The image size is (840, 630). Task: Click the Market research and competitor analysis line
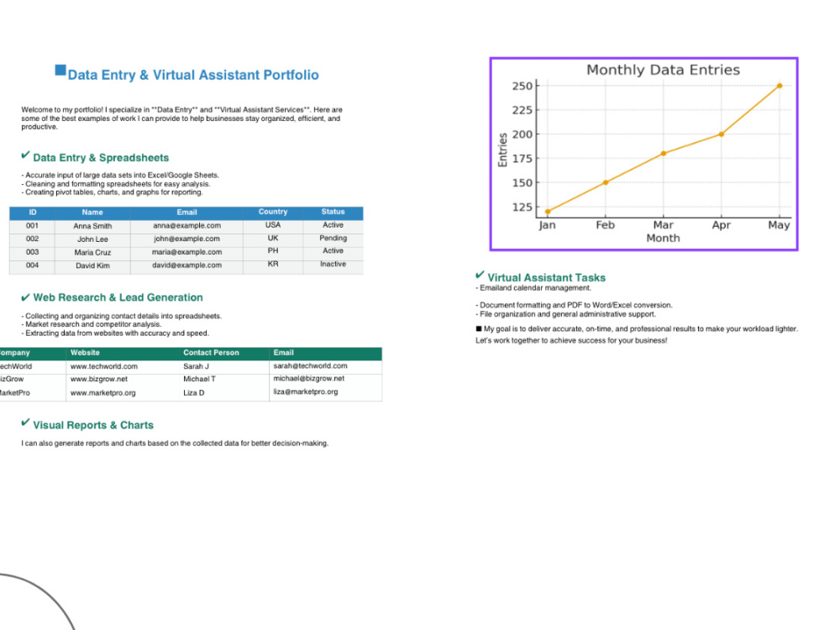[x=91, y=324]
